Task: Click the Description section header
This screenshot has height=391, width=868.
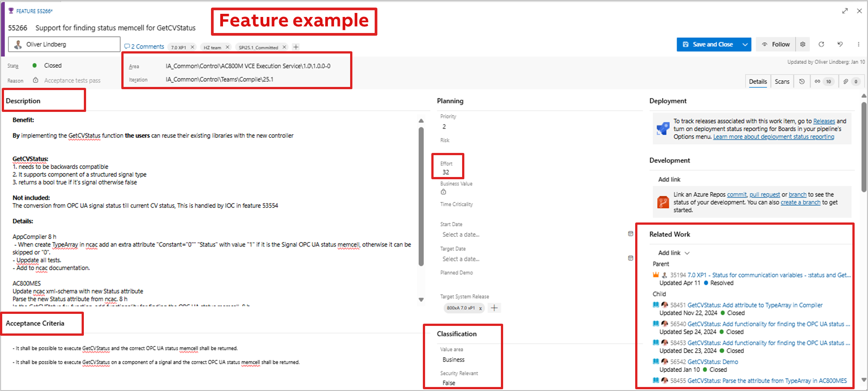Action: tap(23, 101)
